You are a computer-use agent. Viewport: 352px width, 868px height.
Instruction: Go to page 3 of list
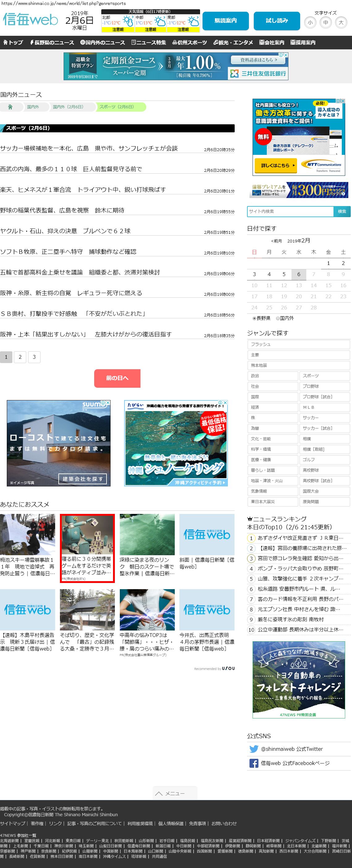(34, 357)
